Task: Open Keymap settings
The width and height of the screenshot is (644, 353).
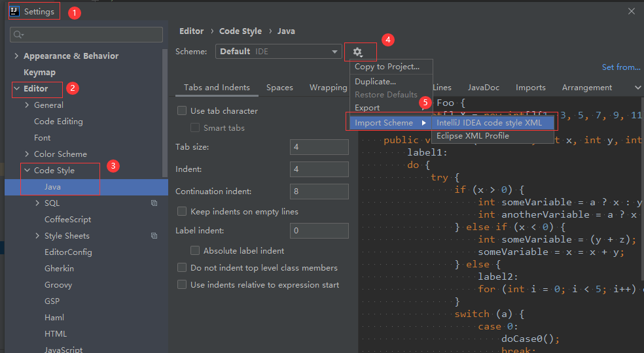Action: click(39, 73)
